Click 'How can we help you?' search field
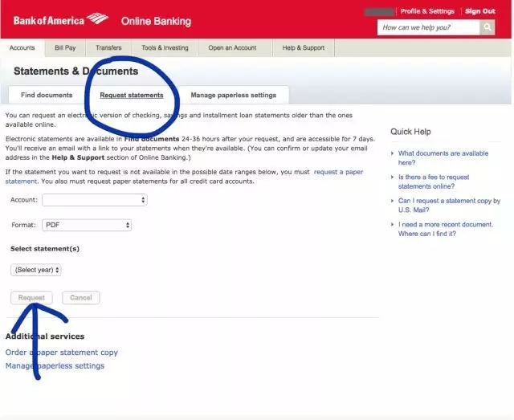514x420 pixels. (x=429, y=27)
